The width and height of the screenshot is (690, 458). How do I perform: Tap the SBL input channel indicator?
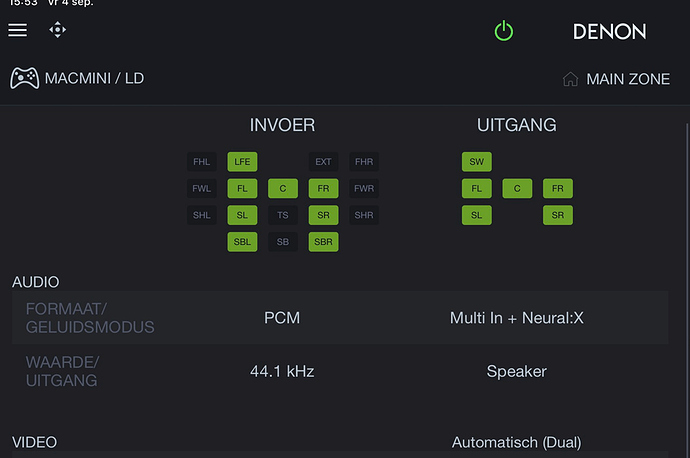tap(242, 242)
